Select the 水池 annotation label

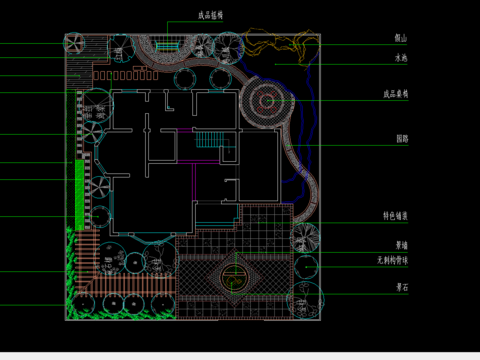click(x=401, y=58)
